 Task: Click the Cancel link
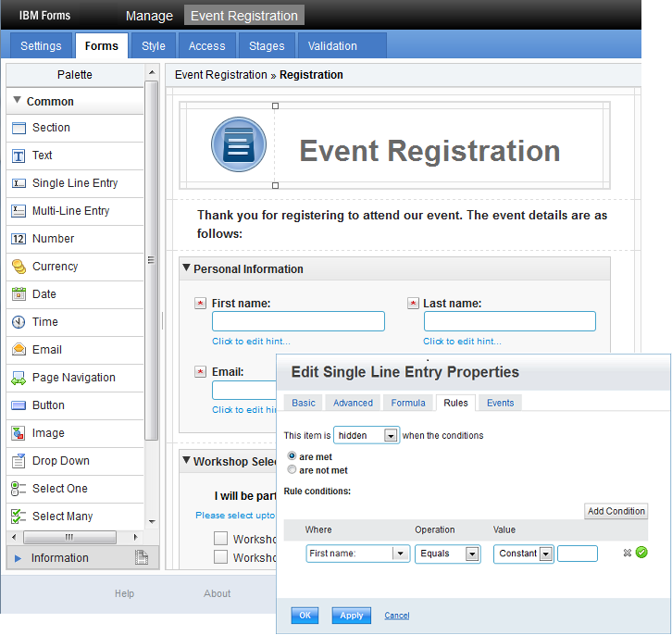[396, 616]
